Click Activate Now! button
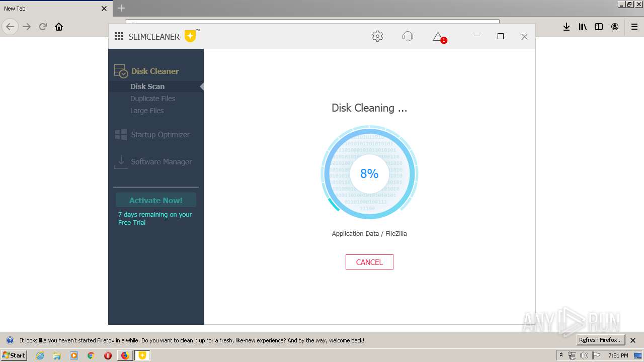This screenshot has width=644, height=362. tap(156, 200)
